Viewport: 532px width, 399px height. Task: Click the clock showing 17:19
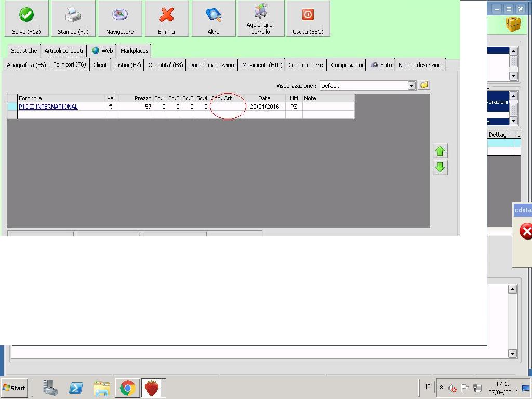(503, 384)
